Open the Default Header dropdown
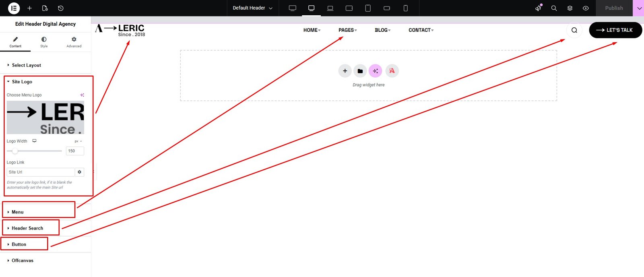644x277 pixels. coord(252,8)
